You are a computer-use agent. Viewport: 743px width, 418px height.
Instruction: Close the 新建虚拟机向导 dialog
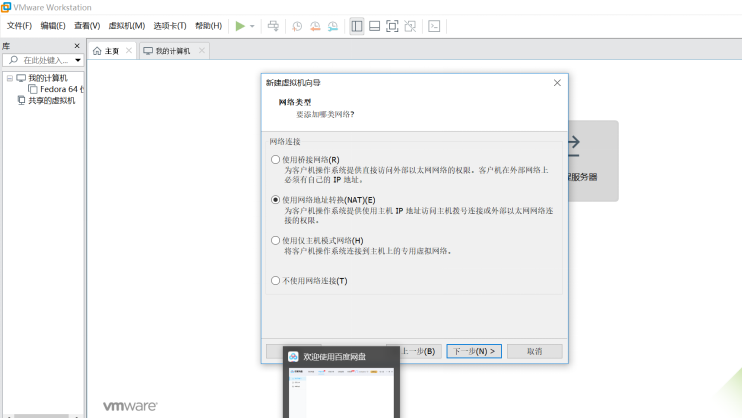click(557, 83)
